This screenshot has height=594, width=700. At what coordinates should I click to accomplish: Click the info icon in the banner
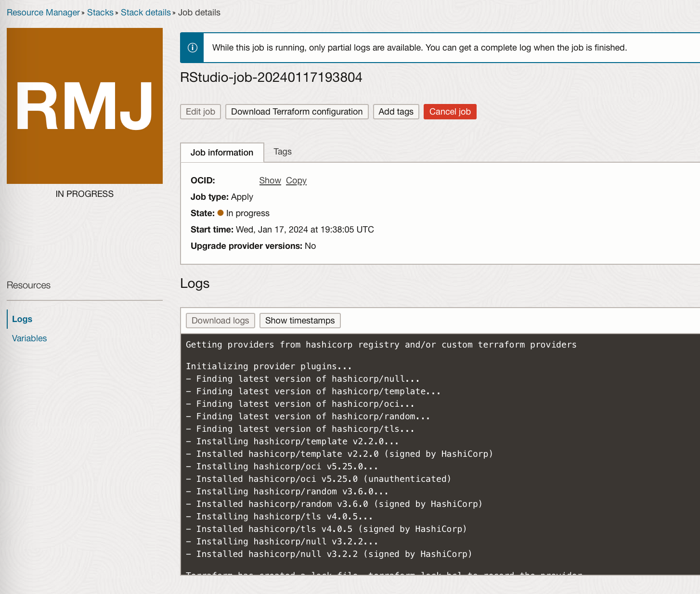tap(192, 48)
